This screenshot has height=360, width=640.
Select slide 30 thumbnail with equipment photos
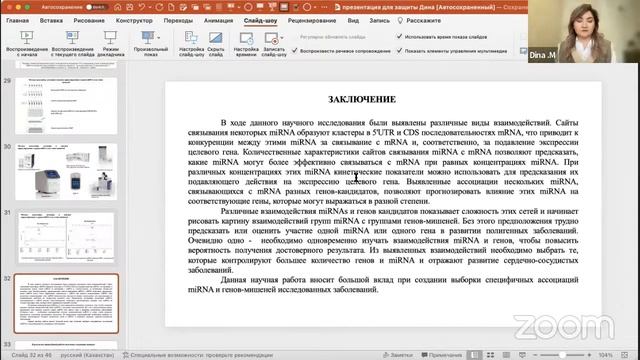point(66,172)
